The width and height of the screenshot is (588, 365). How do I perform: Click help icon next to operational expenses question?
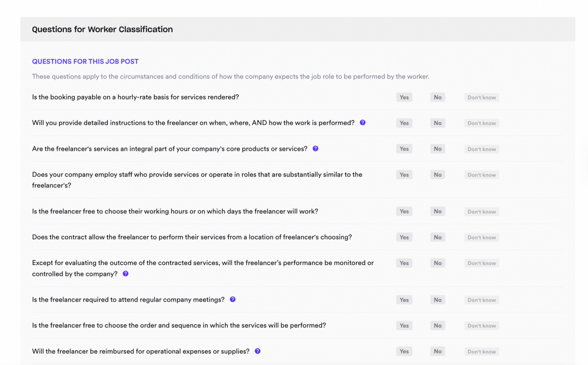pos(258,351)
